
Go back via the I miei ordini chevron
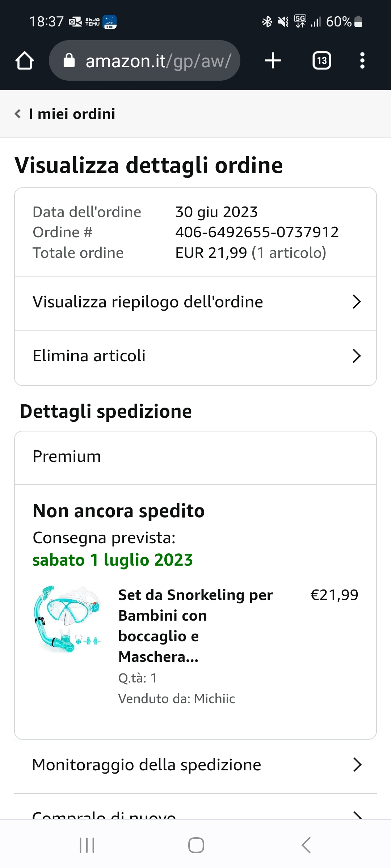point(17,114)
